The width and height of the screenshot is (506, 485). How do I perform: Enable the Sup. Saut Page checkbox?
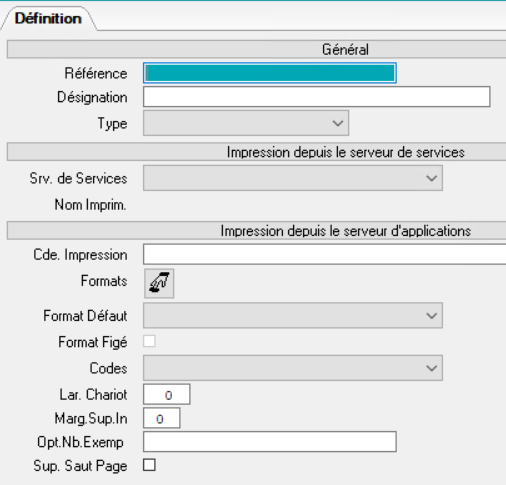(149, 465)
